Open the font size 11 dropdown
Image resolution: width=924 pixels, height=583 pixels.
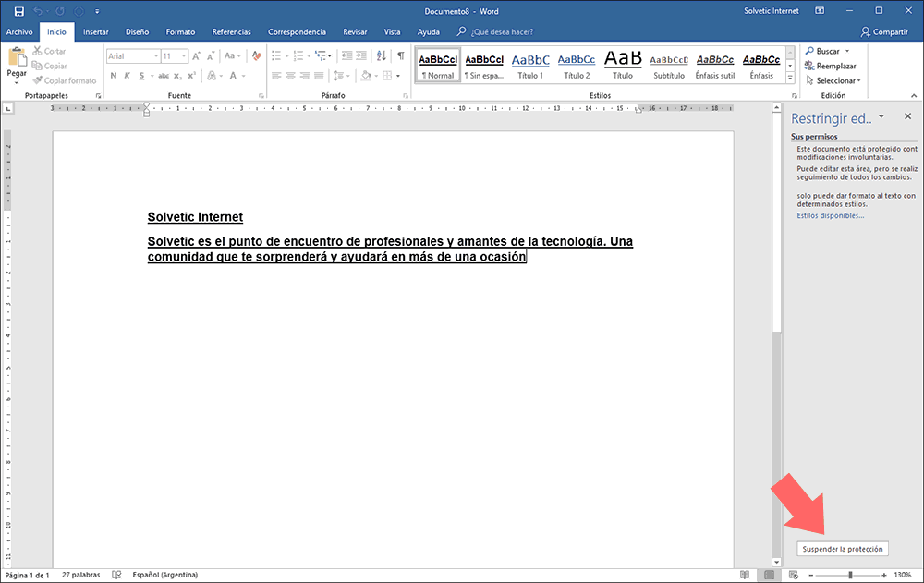(x=184, y=56)
